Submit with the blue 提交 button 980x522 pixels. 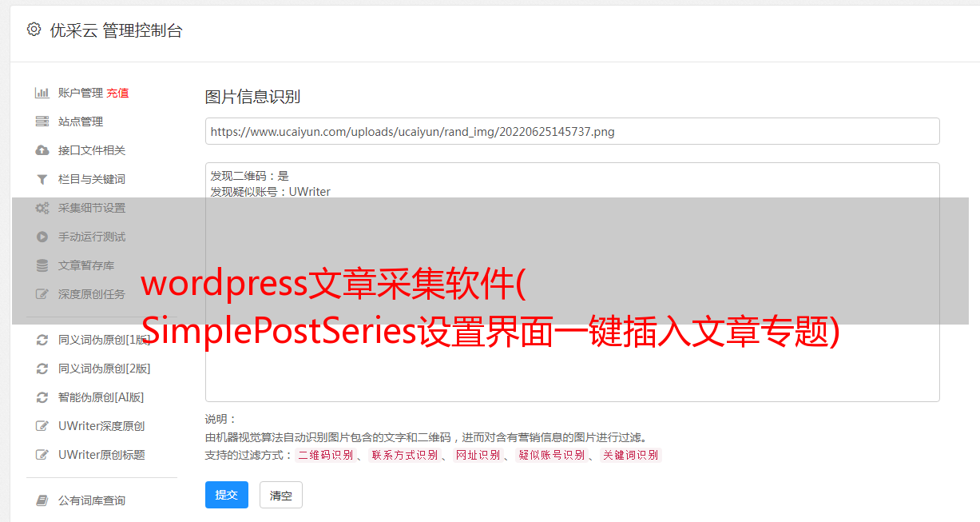coord(227,495)
